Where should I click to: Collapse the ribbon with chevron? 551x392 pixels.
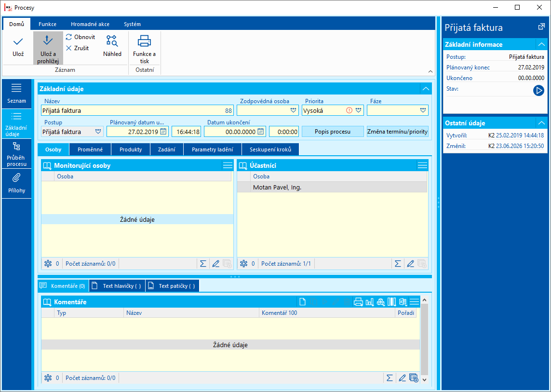click(430, 71)
